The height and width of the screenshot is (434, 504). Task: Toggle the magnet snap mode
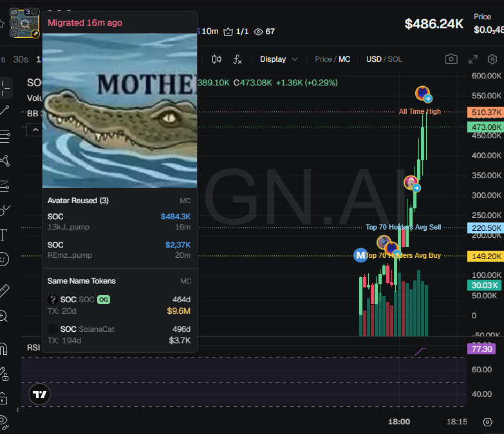[x=3, y=349]
